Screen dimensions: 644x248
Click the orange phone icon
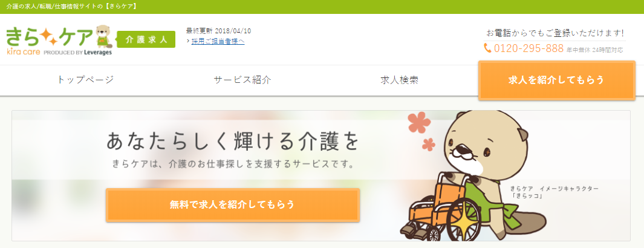tap(487, 48)
